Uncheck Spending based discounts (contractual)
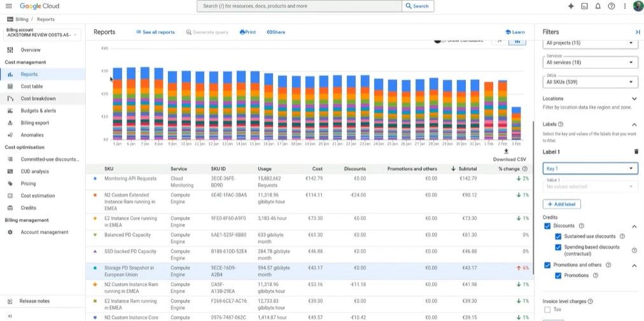 click(x=557, y=247)
